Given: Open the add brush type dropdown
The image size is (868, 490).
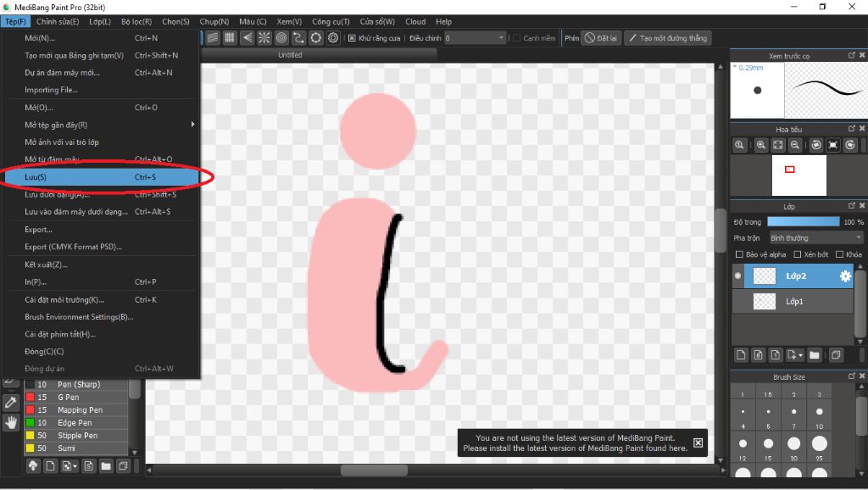Looking at the screenshot, I should 75,467.
